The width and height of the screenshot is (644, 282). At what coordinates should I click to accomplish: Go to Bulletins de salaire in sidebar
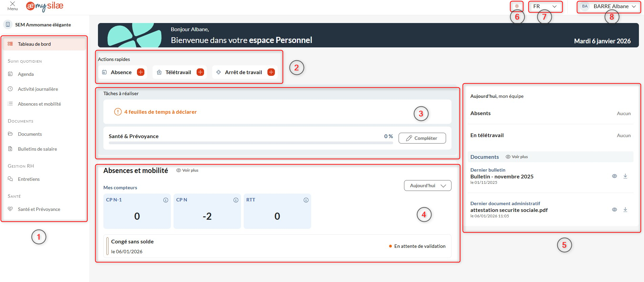37,149
